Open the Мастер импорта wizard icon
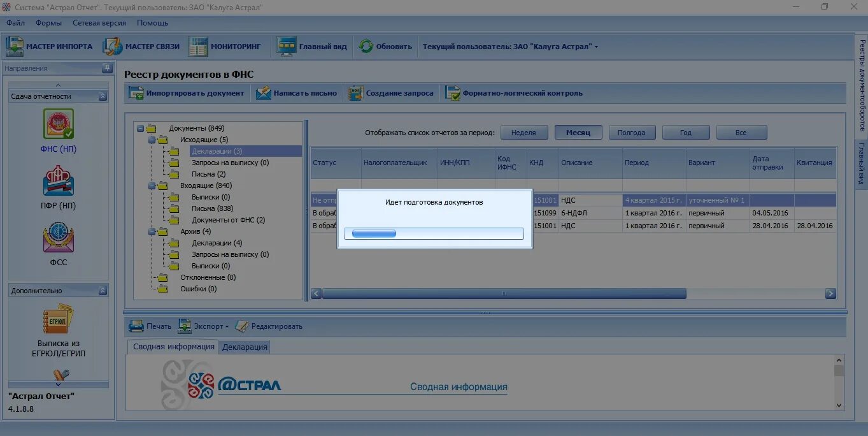Screen dimensions: 868x436 click(15, 47)
